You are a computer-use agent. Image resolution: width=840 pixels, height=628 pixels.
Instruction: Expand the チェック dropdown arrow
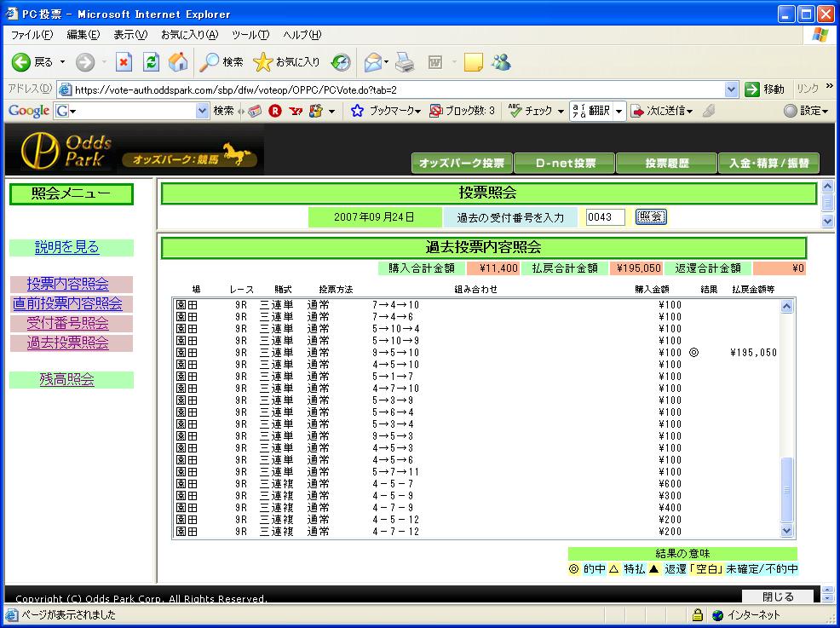561,112
